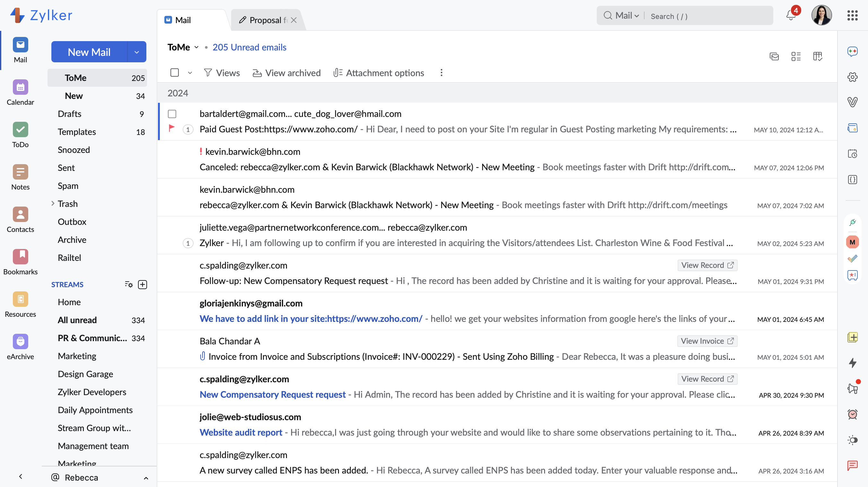Tick the select-all emails checkbox

175,73
